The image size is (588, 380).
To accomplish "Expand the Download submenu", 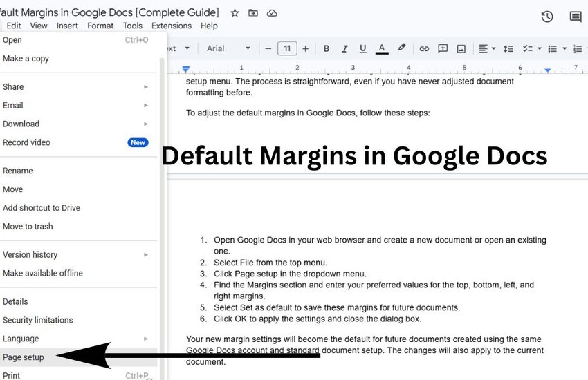I will coord(78,124).
